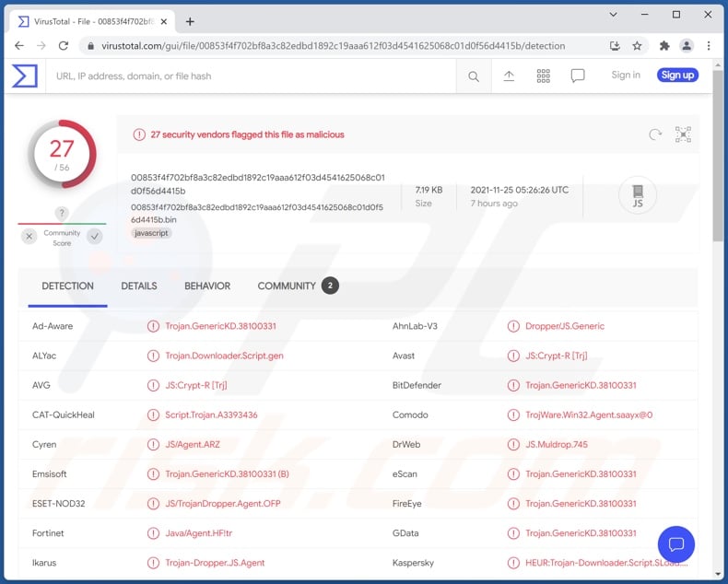Click the search magnifier icon
Screen dimensions: 728x584
click(473, 76)
